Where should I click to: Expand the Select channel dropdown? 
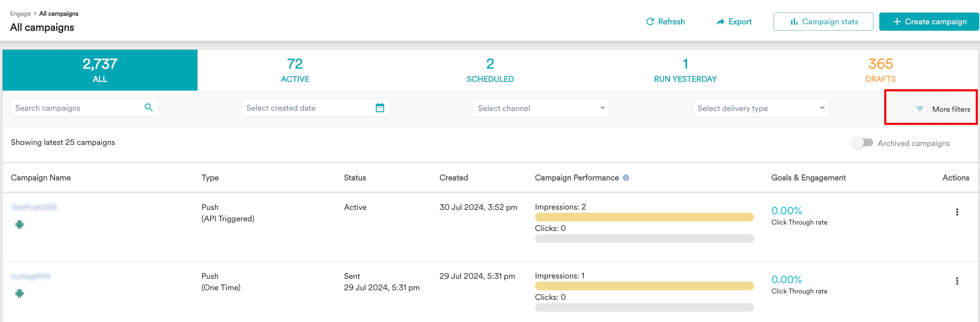(x=541, y=108)
